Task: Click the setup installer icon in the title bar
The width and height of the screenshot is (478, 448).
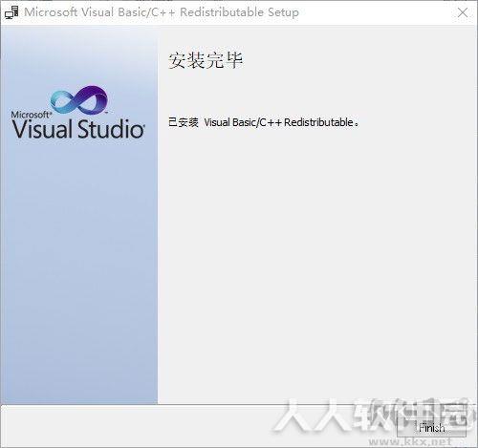Action: [x=11, y=12]
